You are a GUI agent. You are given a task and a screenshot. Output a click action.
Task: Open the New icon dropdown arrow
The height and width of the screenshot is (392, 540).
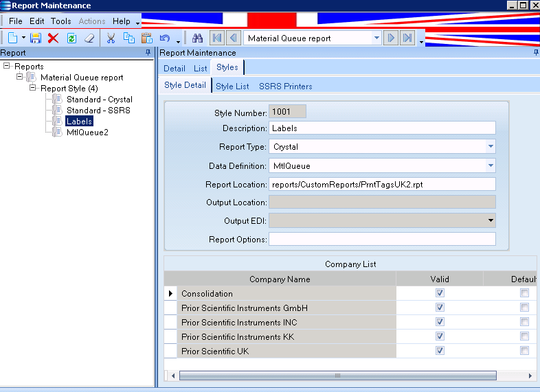click(23, 38)
